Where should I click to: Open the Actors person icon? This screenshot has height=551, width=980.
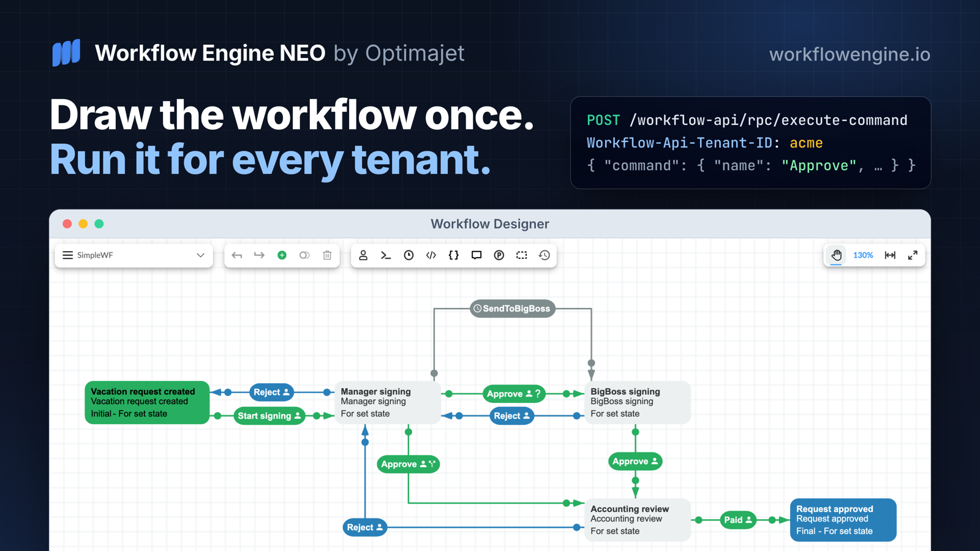click(363, 255)
